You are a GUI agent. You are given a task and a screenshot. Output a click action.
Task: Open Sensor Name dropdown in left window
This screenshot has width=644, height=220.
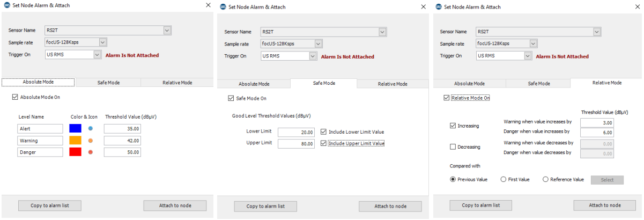click(167, 31)
